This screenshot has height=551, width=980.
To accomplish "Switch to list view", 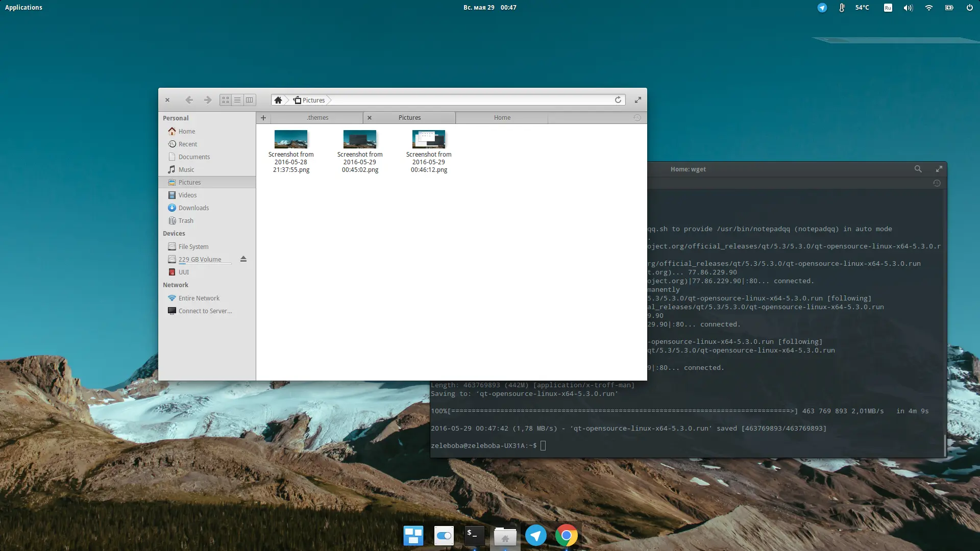I will point(237,100).
